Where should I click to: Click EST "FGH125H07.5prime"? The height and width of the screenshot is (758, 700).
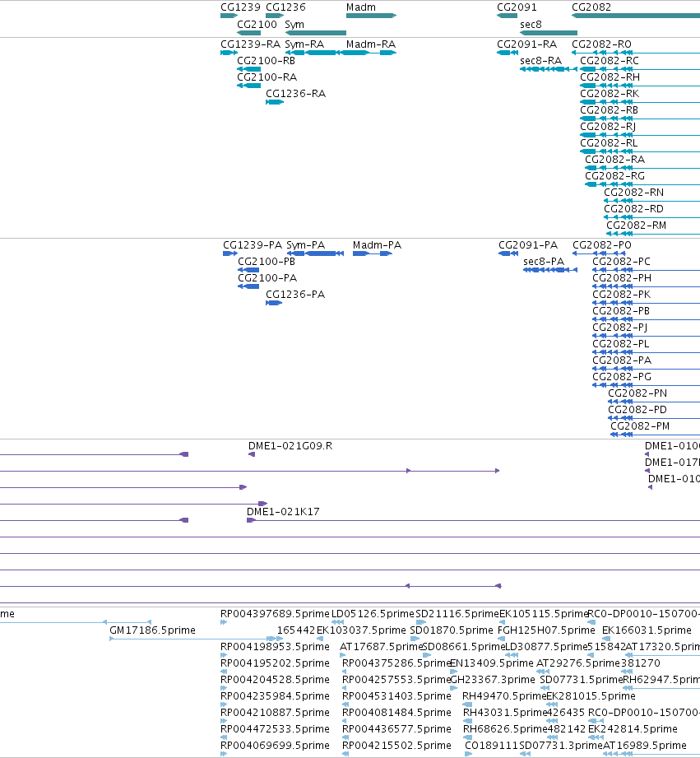[546, 630]
